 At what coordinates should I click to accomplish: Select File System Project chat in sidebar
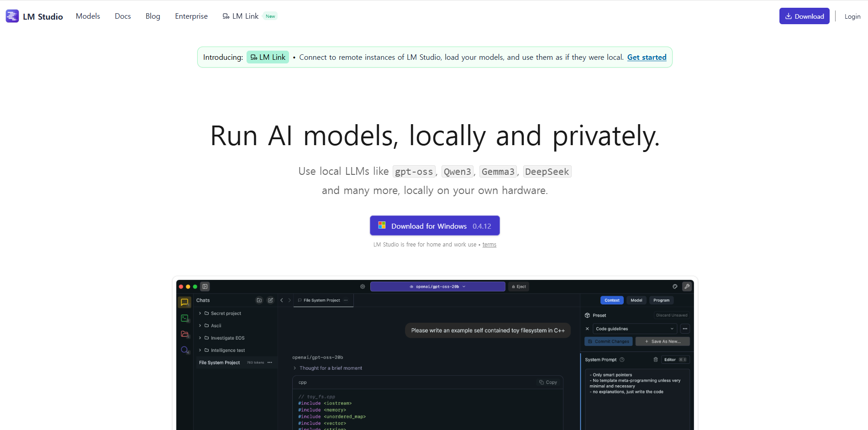tap(236, 363)
